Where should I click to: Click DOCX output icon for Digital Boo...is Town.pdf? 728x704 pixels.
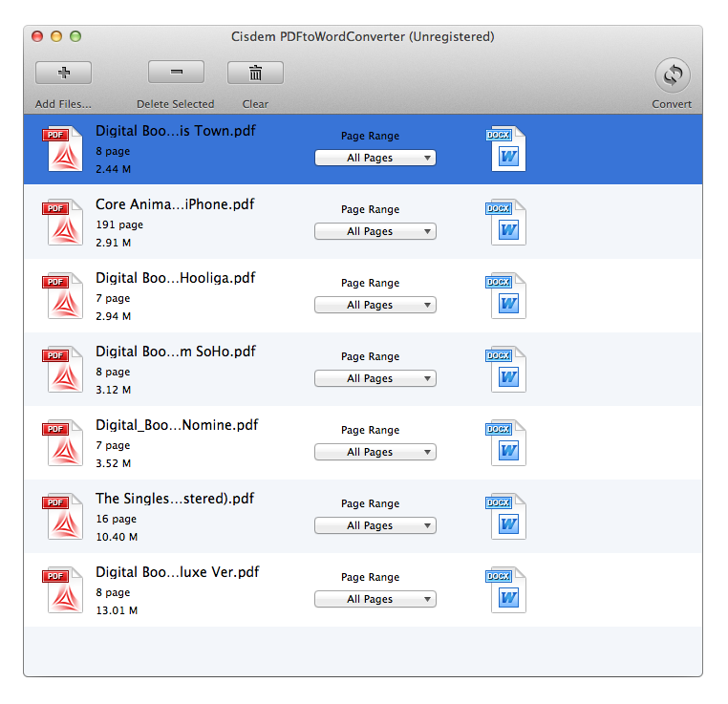tap(505, 148)
